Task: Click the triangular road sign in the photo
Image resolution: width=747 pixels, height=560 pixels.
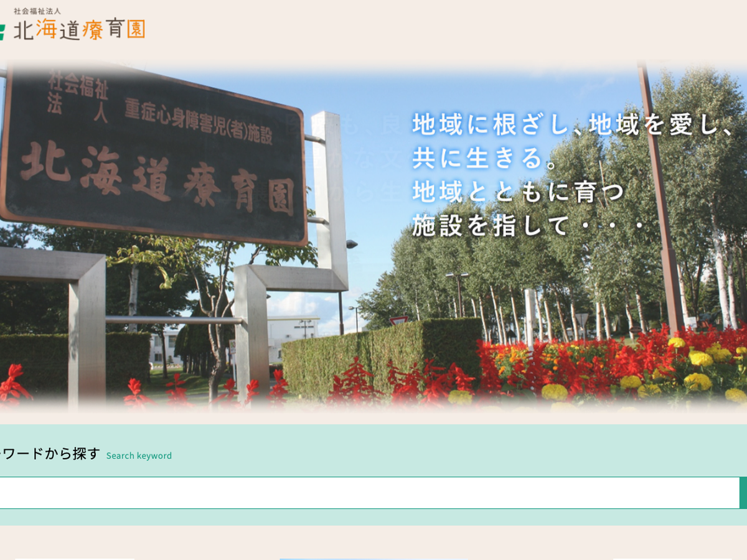Action: (398, 320)
